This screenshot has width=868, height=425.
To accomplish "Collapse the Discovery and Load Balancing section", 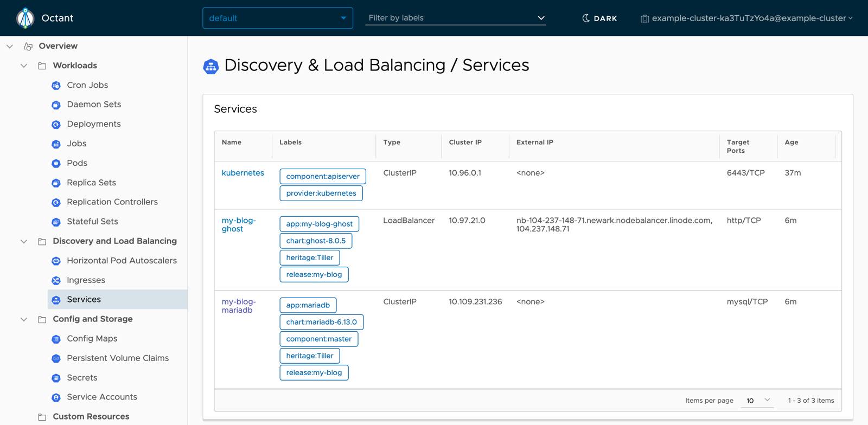I will (24, 241).
